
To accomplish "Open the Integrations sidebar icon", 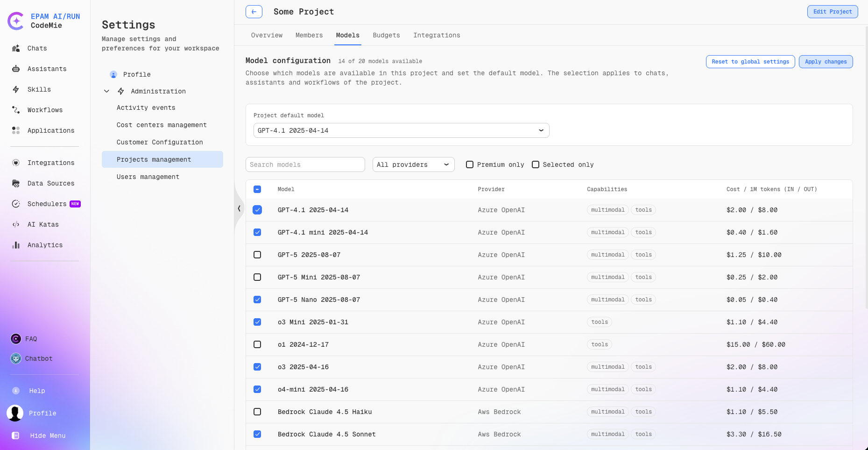I will coord(16,163).
